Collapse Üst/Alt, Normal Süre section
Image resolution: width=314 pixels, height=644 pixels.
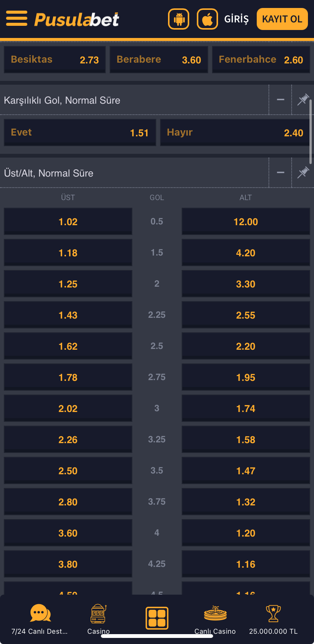[x=281, y=173]
